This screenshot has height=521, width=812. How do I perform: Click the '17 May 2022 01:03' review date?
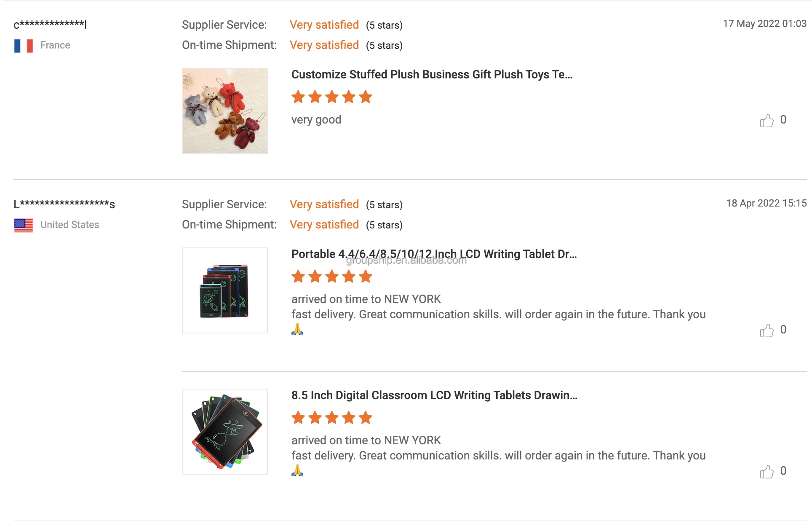point(764,24)
